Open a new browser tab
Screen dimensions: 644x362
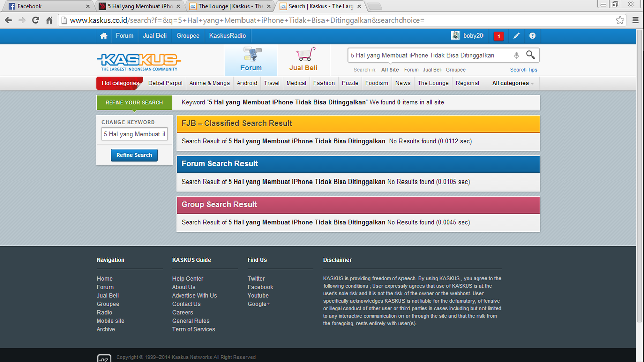pyautogui.click(x=375, y=6)
